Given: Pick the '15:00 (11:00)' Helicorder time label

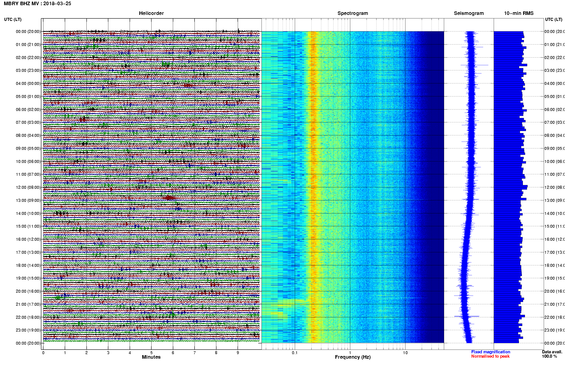Looking at the screenshot, I should pyautogui.click(x=28, y=226).
